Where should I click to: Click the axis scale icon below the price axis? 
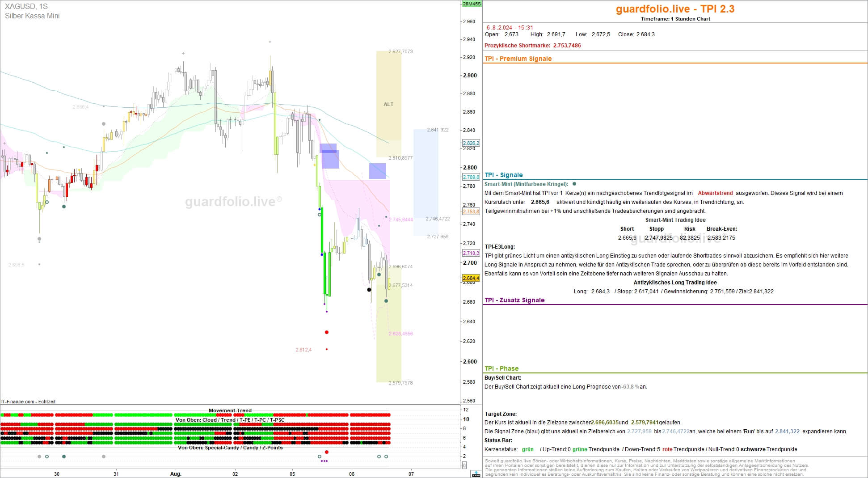coord(476,474)
